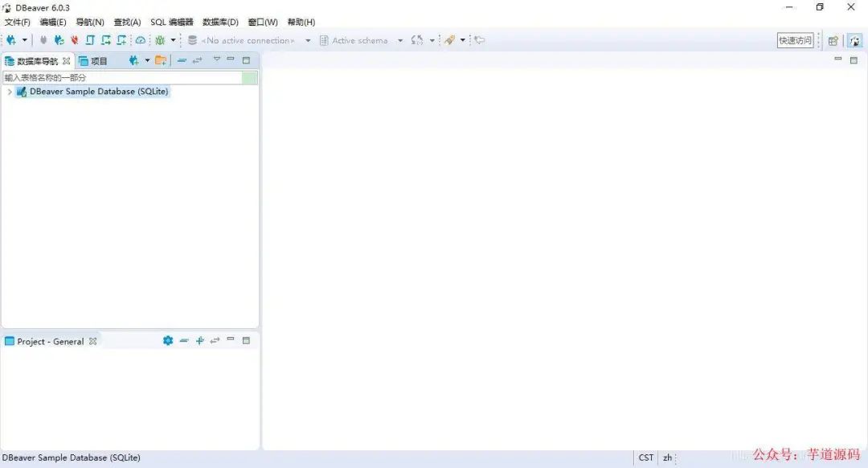Viewport: 868px width, 468px height.
Task: Click the red Disconnect icon
Action: click(74, 40)
